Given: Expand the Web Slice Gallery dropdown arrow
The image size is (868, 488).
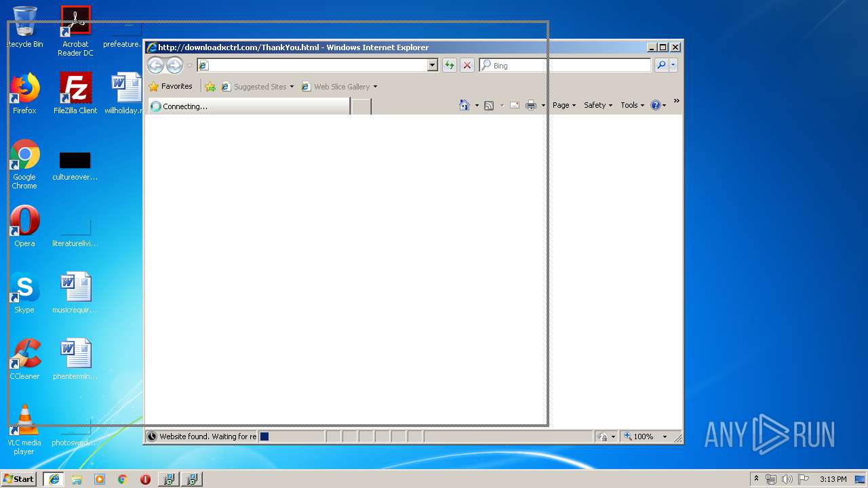Looking at the screenshot, I should [x=375, y=87].
